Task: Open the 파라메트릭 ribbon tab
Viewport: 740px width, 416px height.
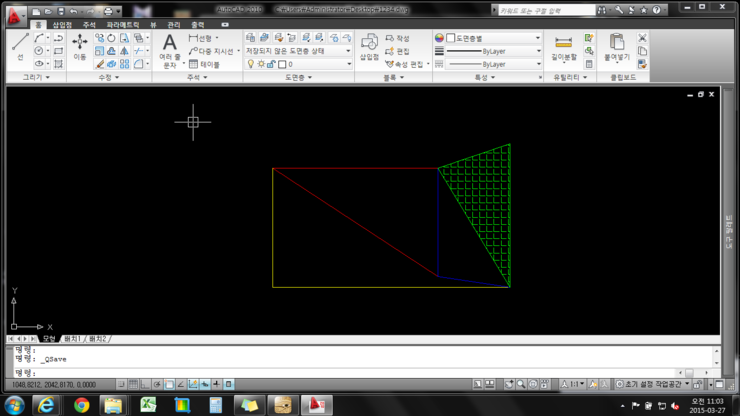Action: coord(123,25)
